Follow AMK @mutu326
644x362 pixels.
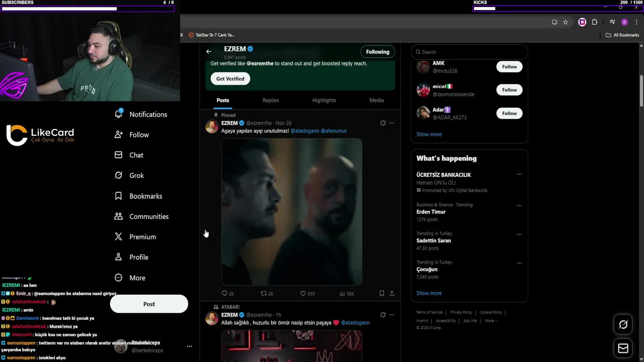click(x=509, y=66)
